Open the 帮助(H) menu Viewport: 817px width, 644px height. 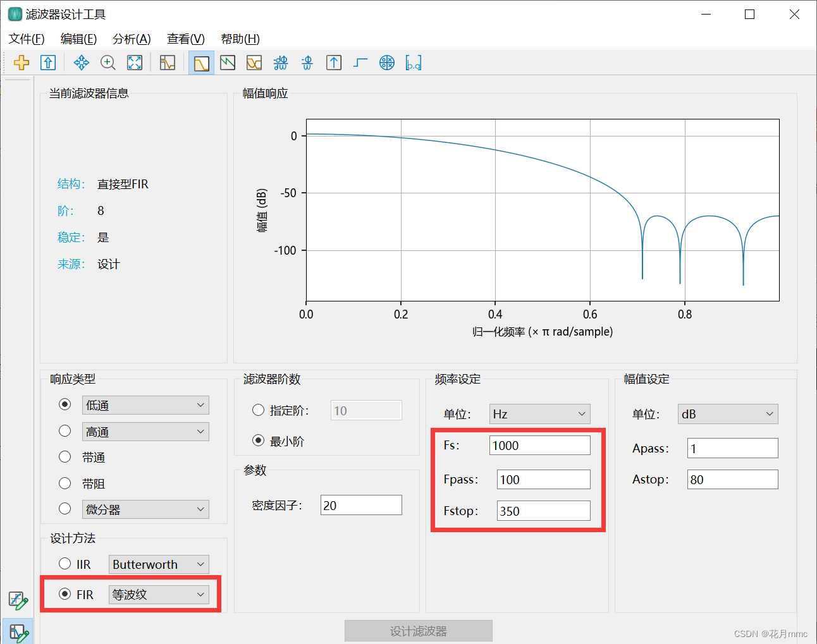(240, 39)
